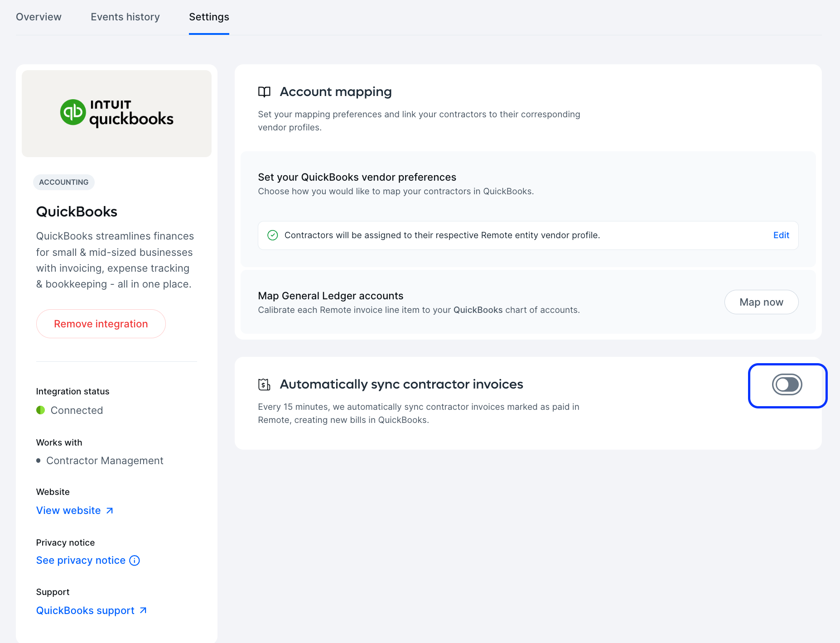Click the Contractors will be assigned sentence
Image resolution: width=840 pixels, height=643 pixels.
coord(442,235)
